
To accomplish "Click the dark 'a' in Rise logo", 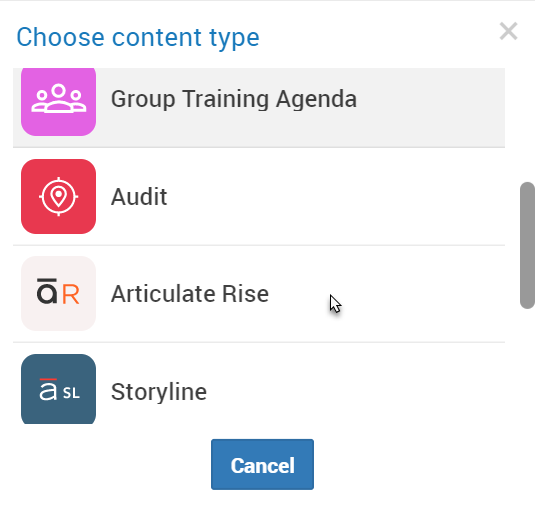I will (47, 292).
